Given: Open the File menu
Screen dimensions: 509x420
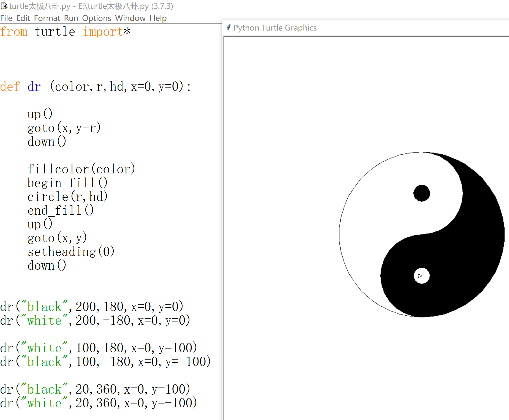Looking at the screenshot, I should click(6, 18).
